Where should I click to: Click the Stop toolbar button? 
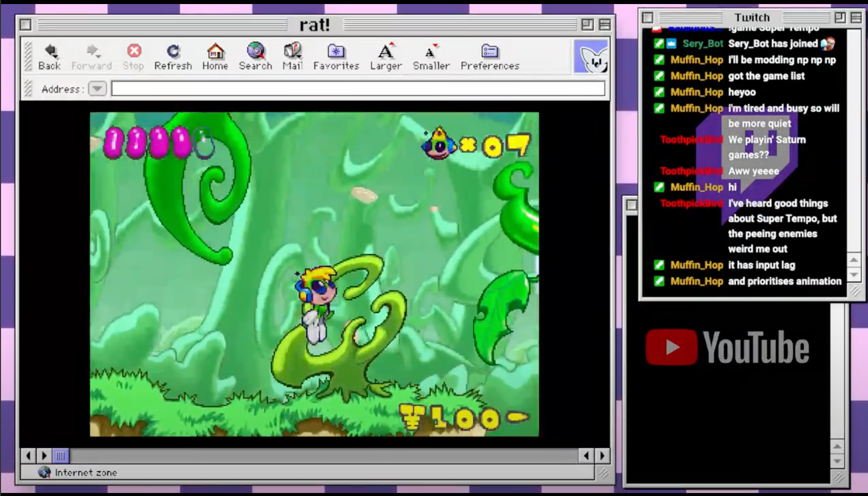[134, 57]
